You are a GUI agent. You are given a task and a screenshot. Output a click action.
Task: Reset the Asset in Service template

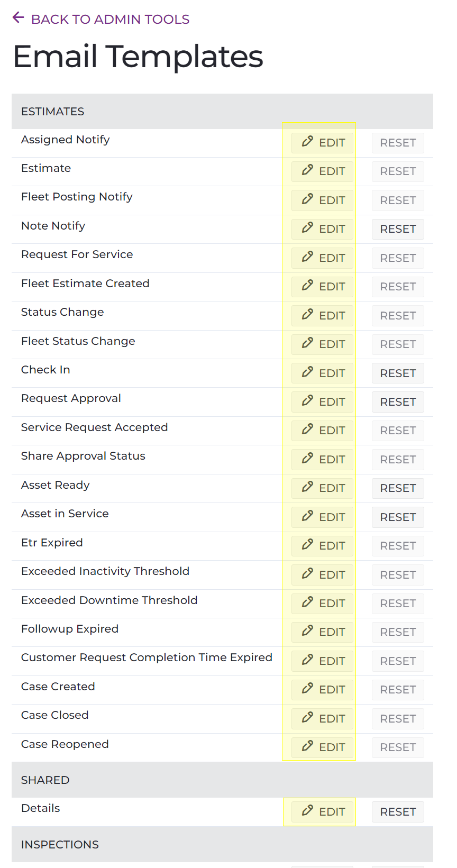397,517
